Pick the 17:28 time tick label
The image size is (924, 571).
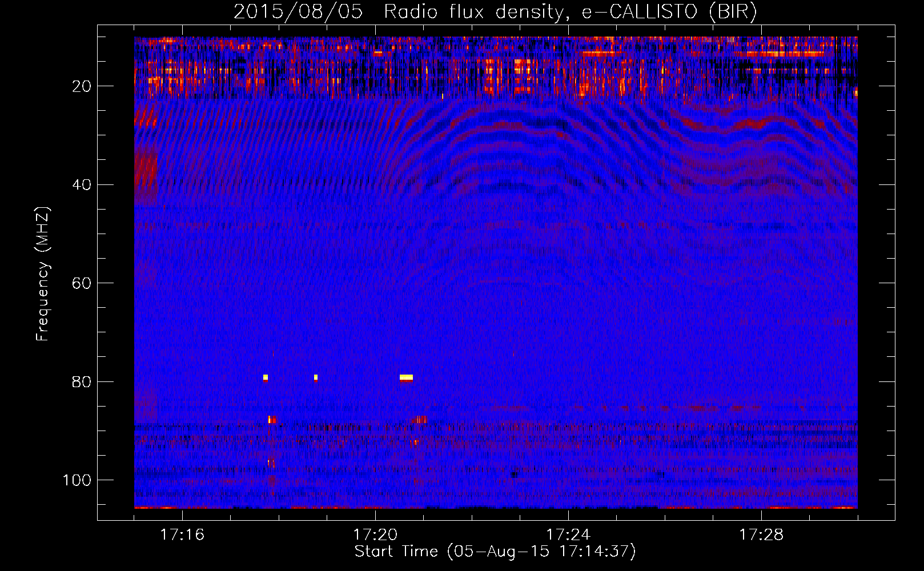[761, 535]
